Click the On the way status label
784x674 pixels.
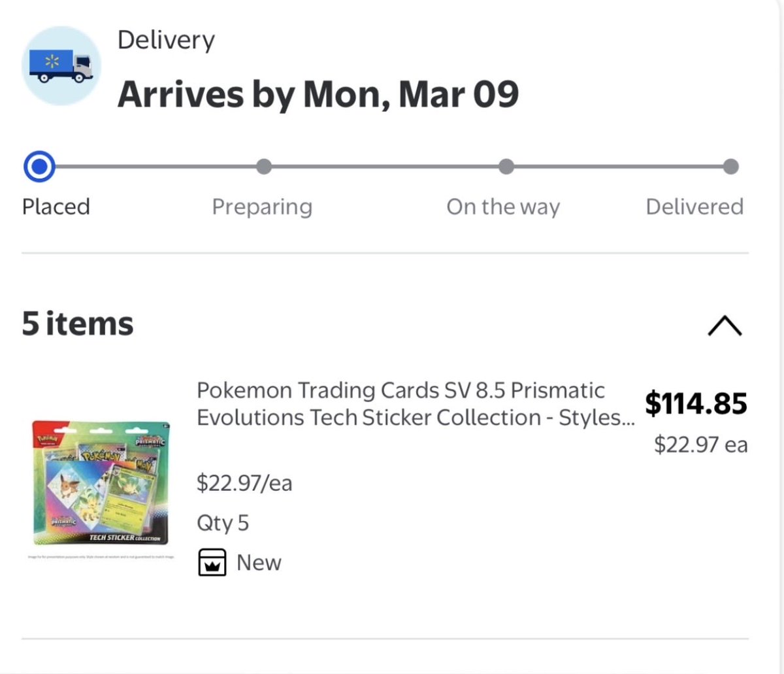click(x=503, y=207)
